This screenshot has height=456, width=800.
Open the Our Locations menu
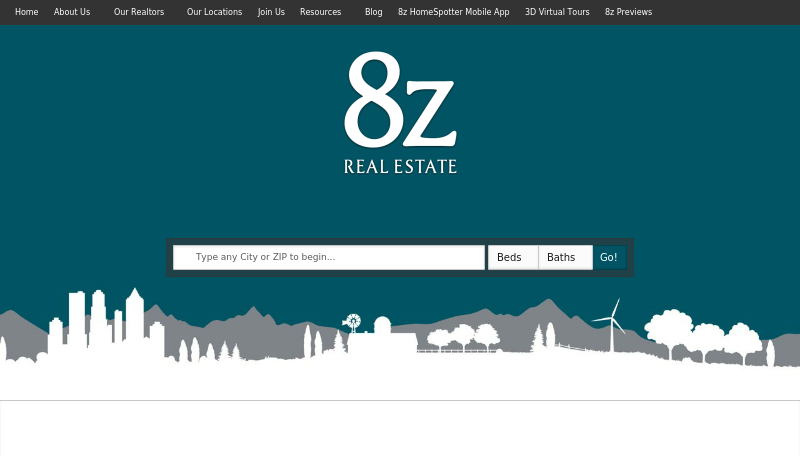tap(214, 12)
